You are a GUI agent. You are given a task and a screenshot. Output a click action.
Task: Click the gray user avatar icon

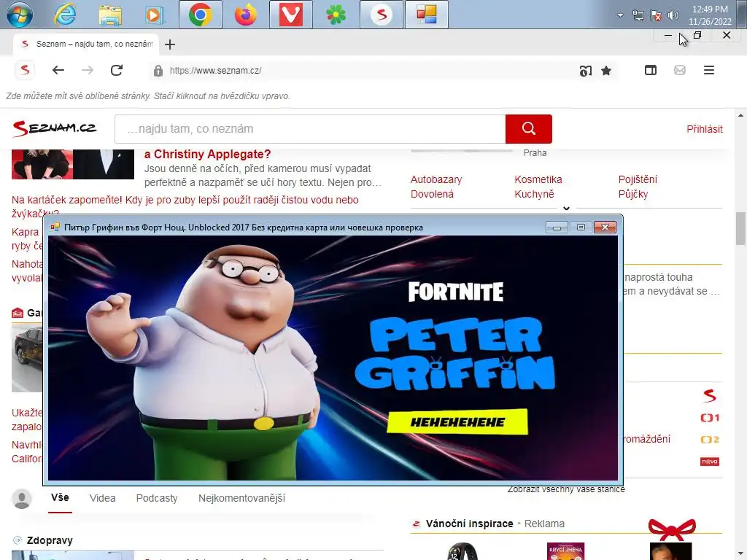coord(21,499)
